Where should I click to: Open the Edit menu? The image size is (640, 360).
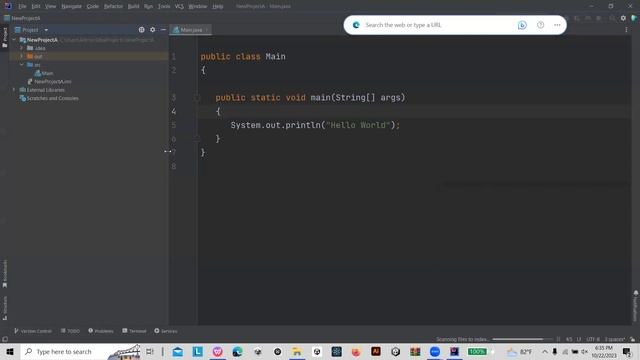point(36,6)
